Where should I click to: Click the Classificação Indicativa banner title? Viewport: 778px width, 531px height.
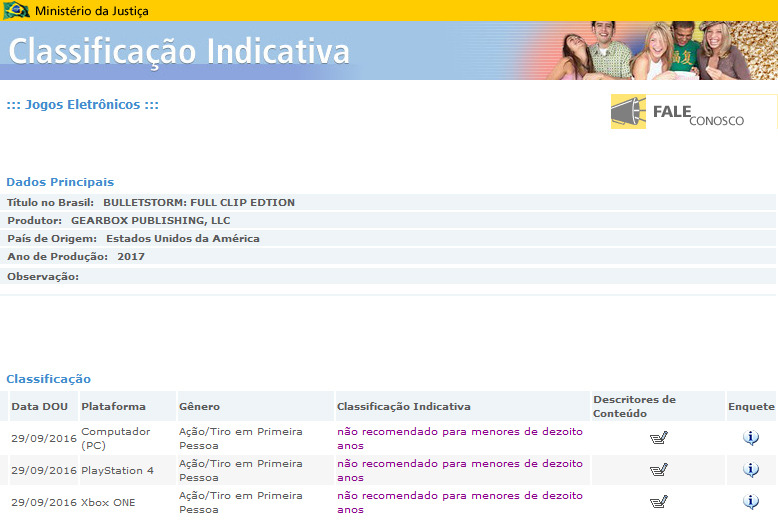pyautogui.click(x=179, y=52)
